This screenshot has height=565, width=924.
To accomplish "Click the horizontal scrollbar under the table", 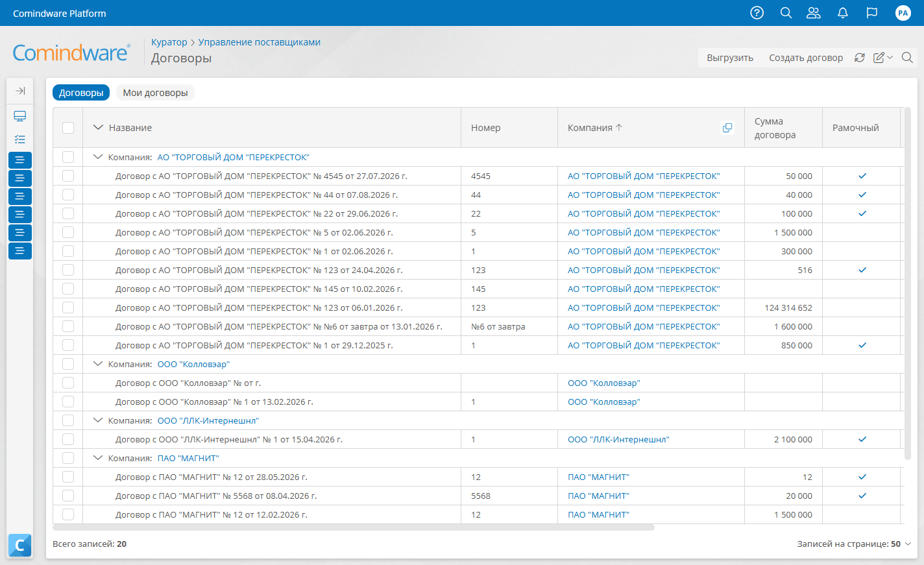I will pos(354,527).
